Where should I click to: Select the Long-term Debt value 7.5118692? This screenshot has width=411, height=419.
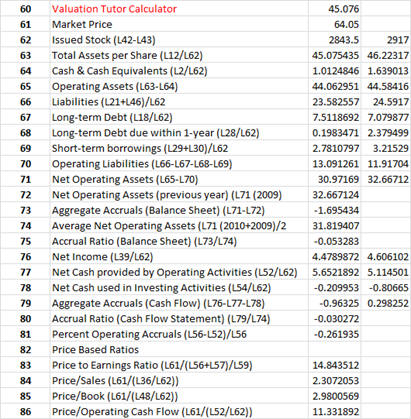pyautogui.click(x=335, y=117)
